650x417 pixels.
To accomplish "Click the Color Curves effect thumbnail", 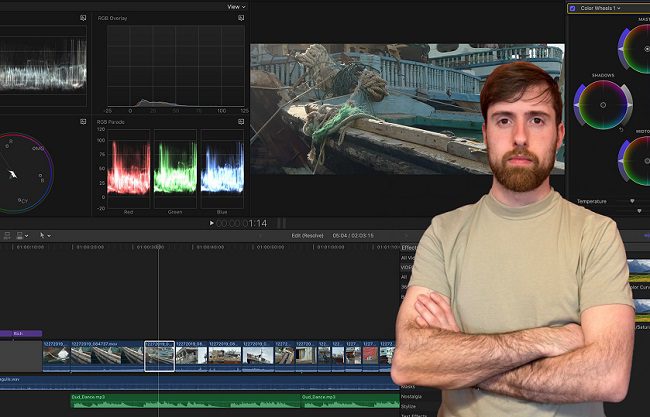I will pos(639,271).
